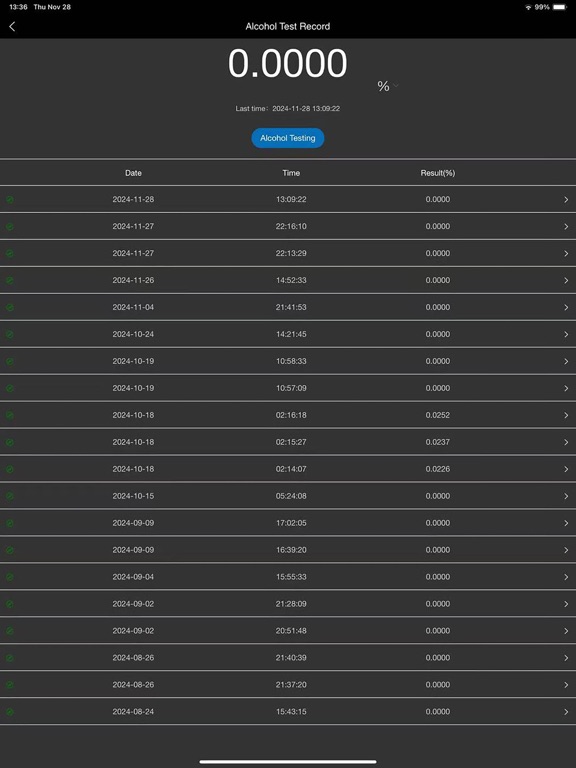Open details chevron for 21:37:20 record
Image resolution: width=576 pixels, height=768 pixels.
pyautogui.click(x=566, y=684)
